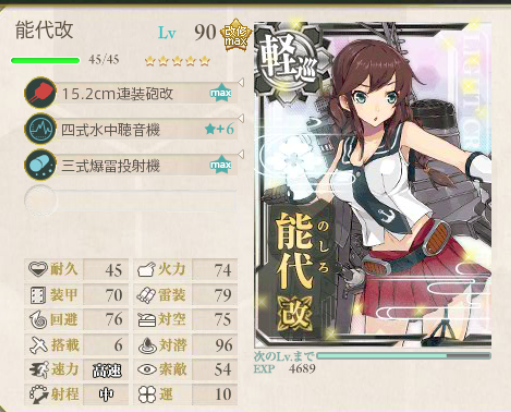Viewport: 511px width, 412px height.
Task: Click the sonar equipment icon
Action: coord(40,129)
